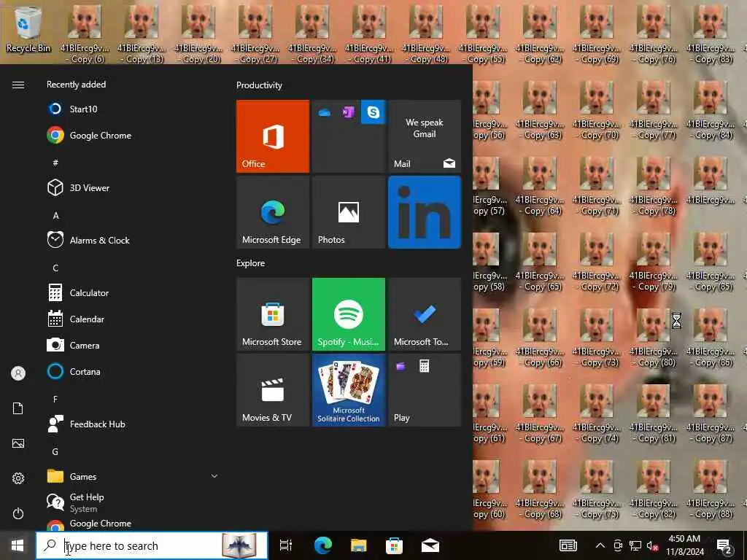The height and width of the screenshot is (560, 747).
Task: Expand the Games folder chevron
Action: [x=214, y=476]
